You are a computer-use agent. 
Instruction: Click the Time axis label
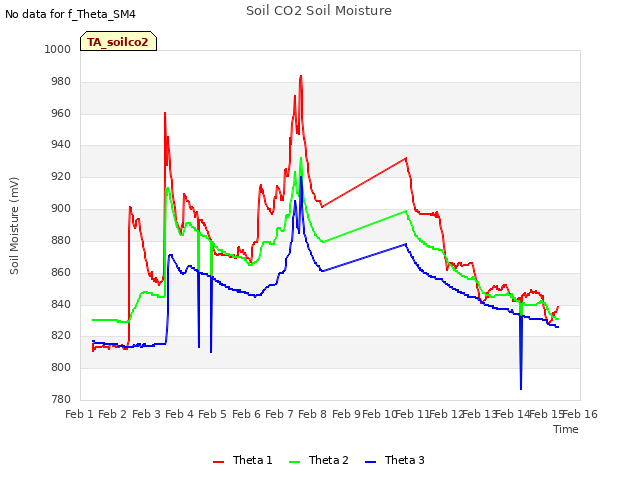566,429
